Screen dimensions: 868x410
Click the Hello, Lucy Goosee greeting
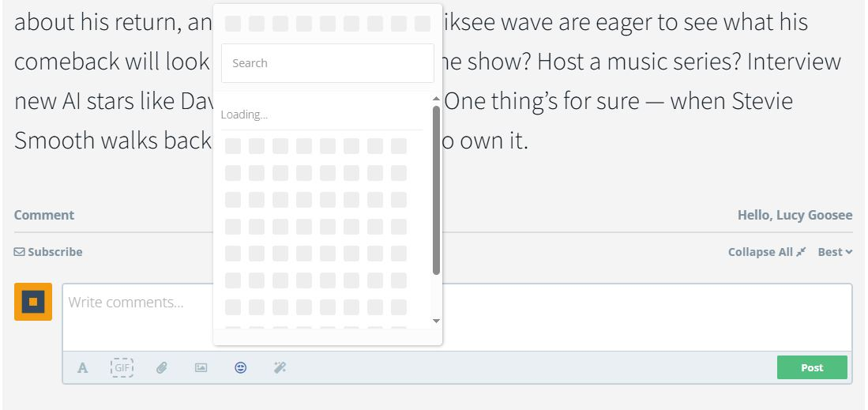pyautogui.click(x=795, y=215)
